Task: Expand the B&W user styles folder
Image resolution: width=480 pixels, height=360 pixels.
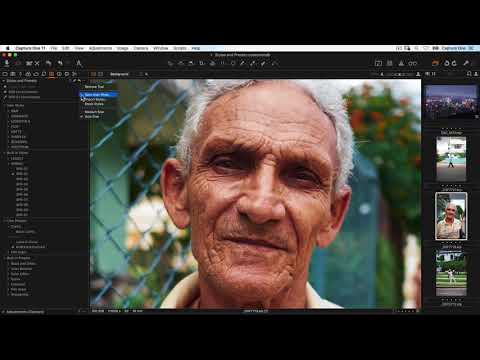Action: pos(9,111)
